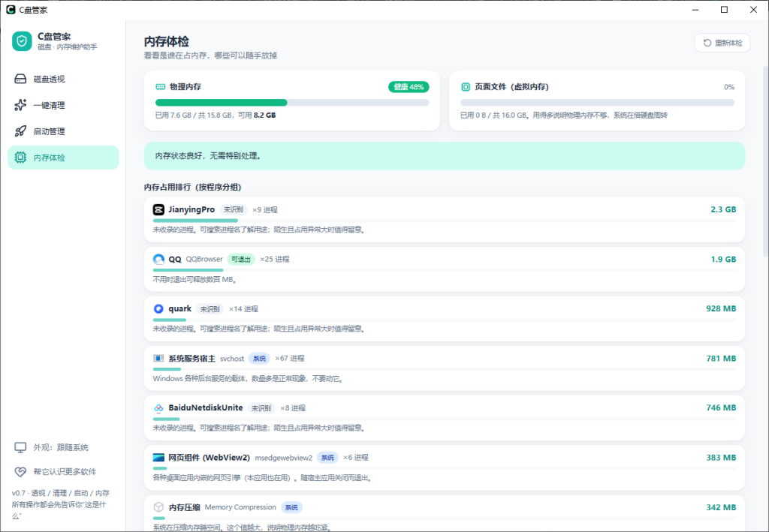
Task: Select the 383 MB memory value
Action: [721, 458]
